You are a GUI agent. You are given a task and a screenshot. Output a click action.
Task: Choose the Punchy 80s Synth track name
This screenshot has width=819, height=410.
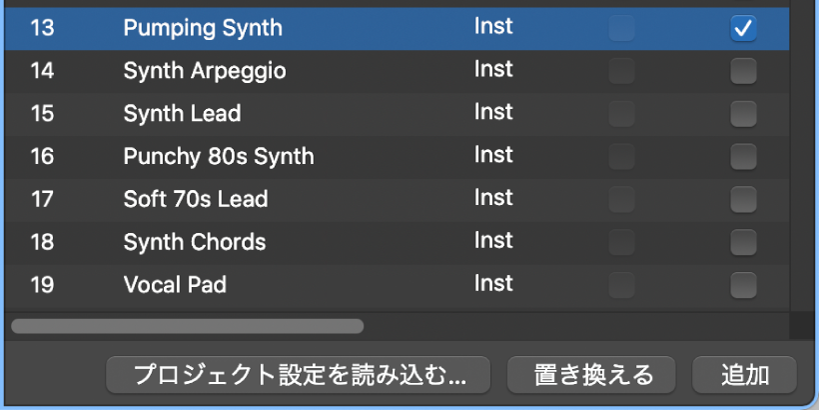point(218,157)
